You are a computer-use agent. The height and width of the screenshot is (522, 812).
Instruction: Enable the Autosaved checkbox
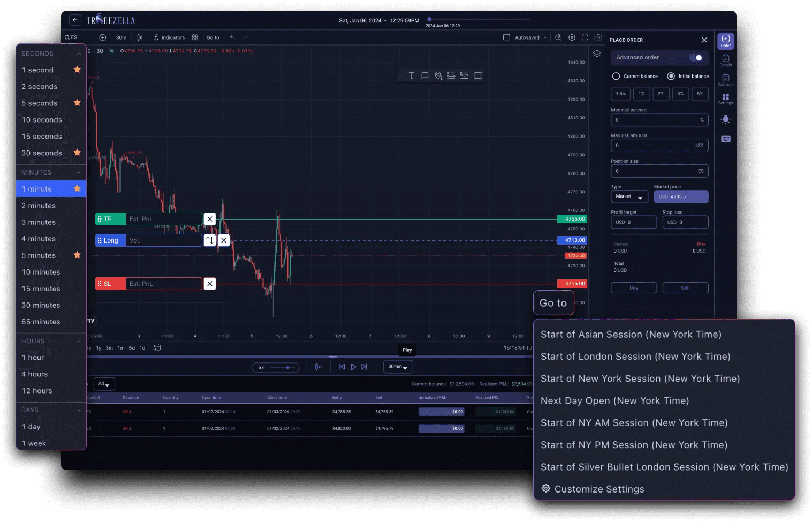coord(506,37)
